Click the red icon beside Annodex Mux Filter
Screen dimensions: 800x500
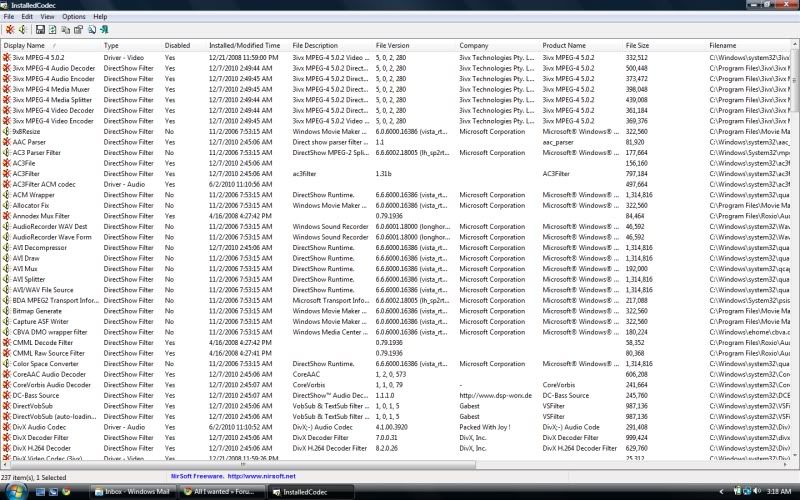pos(6,216)
